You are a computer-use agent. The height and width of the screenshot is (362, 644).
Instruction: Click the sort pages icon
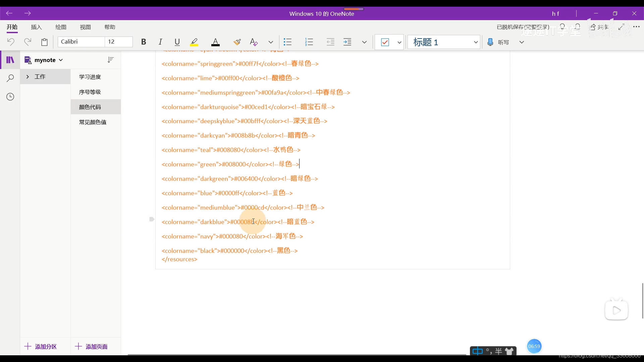110,60
